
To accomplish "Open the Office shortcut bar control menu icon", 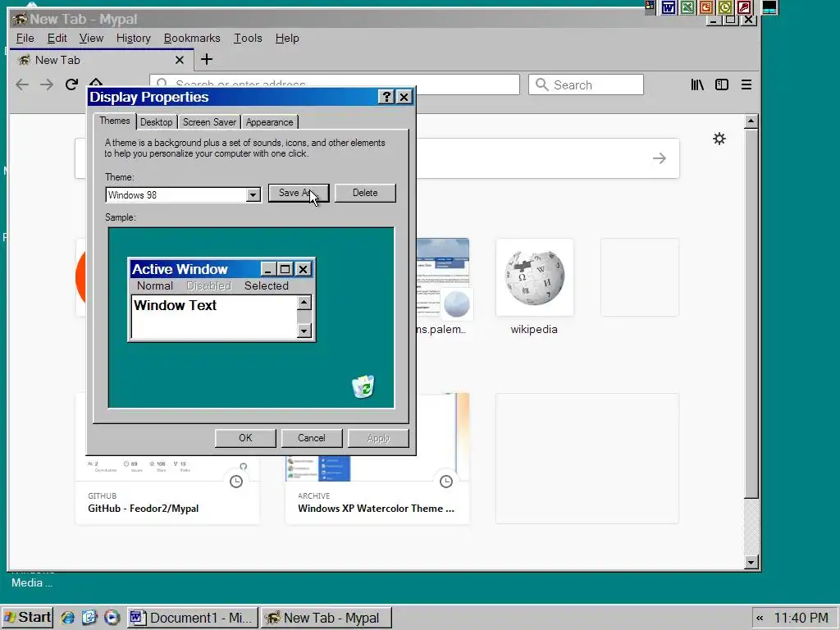I will point(650,7).
